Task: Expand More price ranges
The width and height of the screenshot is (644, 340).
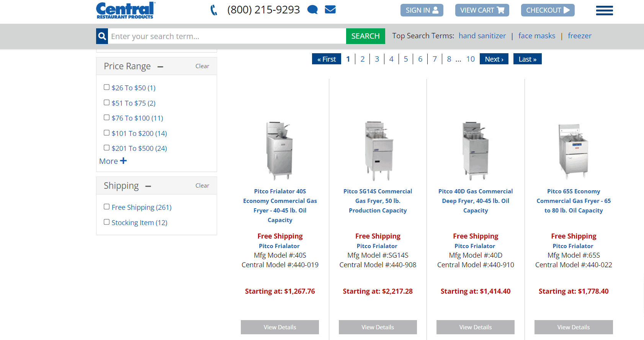Action: [113, 161]
